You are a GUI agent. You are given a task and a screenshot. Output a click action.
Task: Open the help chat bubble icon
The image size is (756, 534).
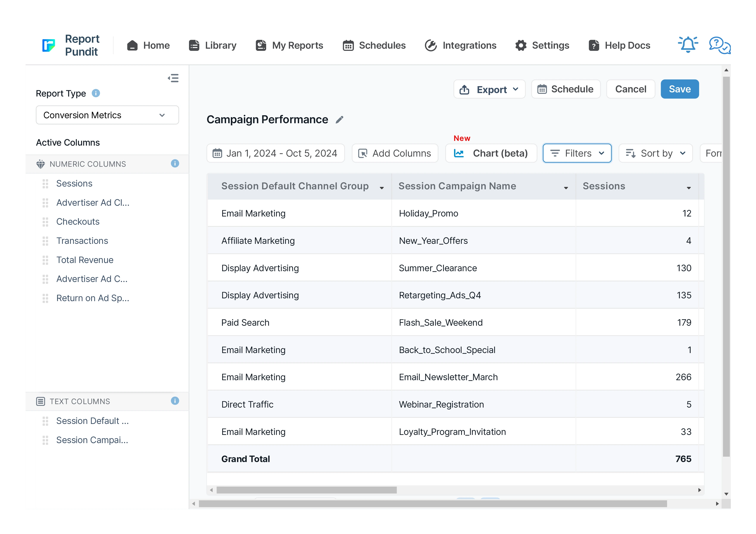[719, 45]
